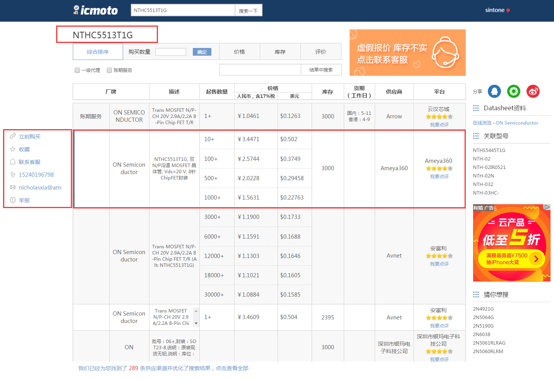
Task: Toggle the 账期服务 checkbox
Action: 110,70
